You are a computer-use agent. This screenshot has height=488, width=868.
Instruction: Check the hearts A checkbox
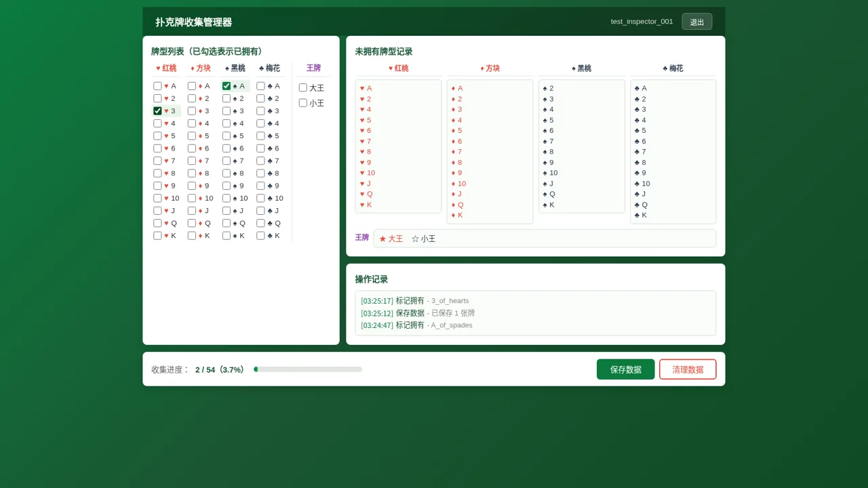pyautogui.click(x=157, y=86)
